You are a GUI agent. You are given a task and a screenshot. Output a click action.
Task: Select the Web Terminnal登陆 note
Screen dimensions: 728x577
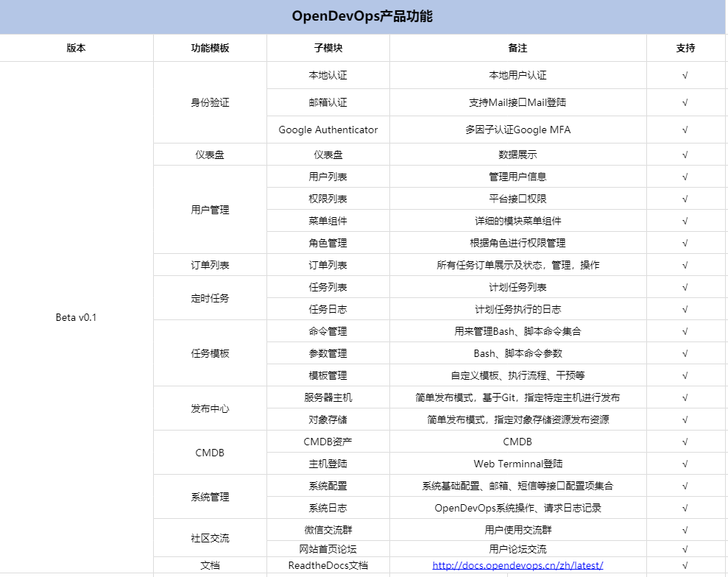[x=517, y=464]
